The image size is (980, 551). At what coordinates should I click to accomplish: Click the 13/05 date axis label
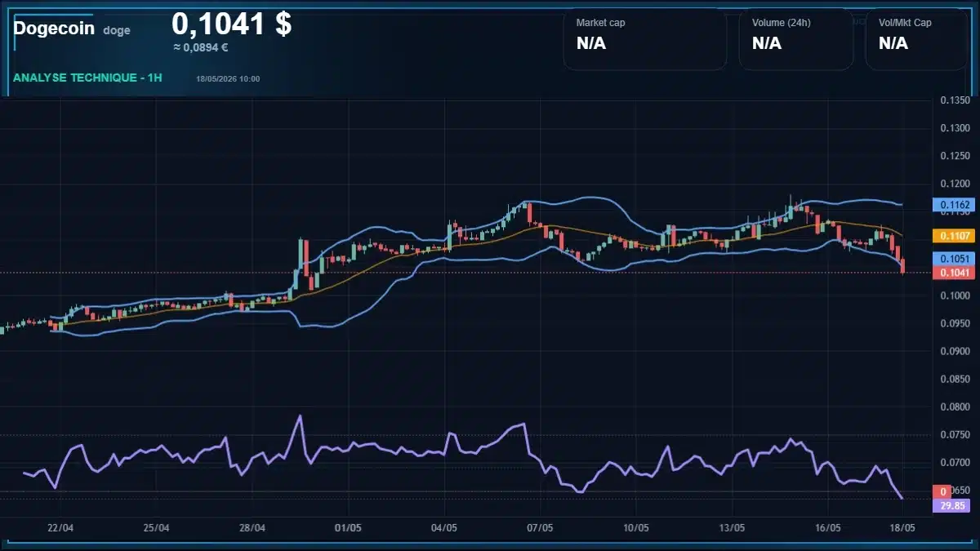click(x=732, y=527)
